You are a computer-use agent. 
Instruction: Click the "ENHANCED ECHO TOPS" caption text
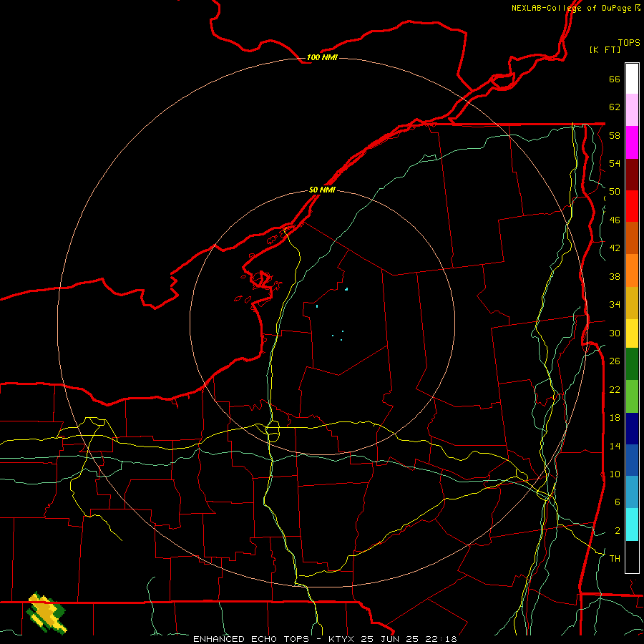click(x=251, y=639)
